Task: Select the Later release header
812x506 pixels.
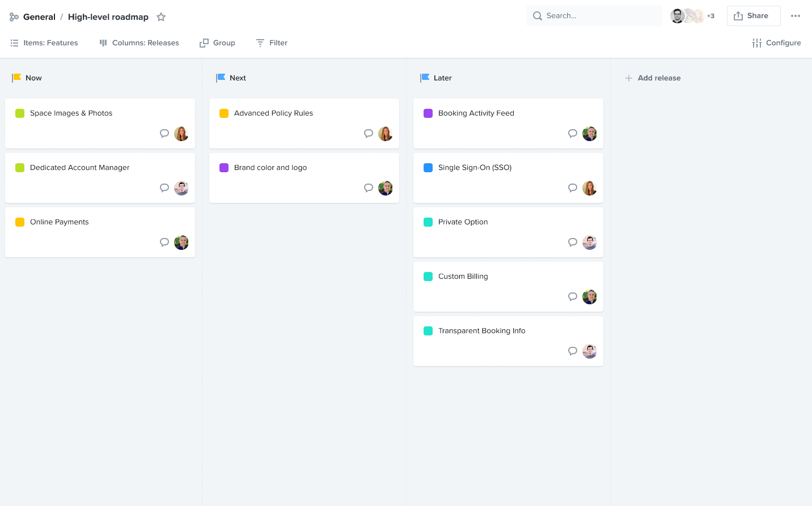Action: point(443,78)
